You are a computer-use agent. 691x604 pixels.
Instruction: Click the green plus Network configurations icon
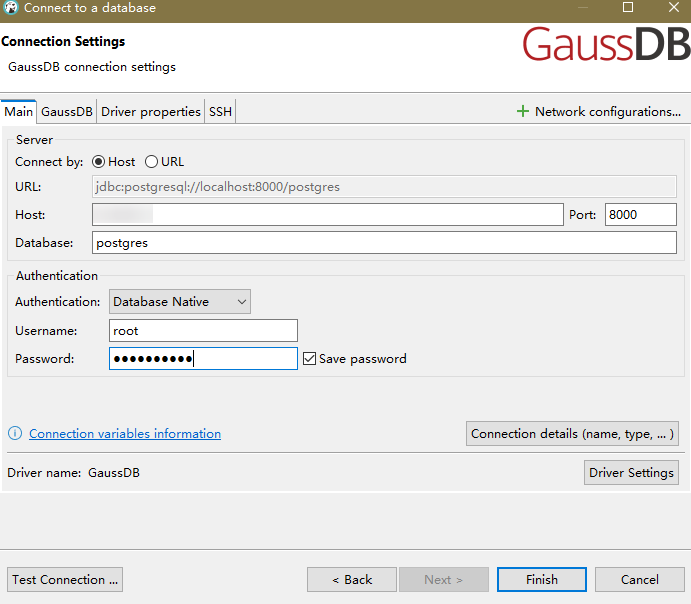[x=522, y=111]
